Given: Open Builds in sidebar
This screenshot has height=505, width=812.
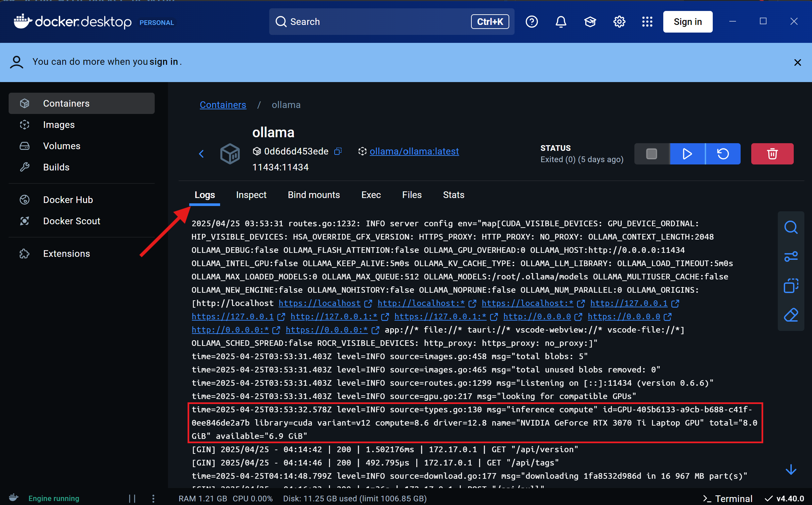Looking at the screenshot, I should coord(81,167).
